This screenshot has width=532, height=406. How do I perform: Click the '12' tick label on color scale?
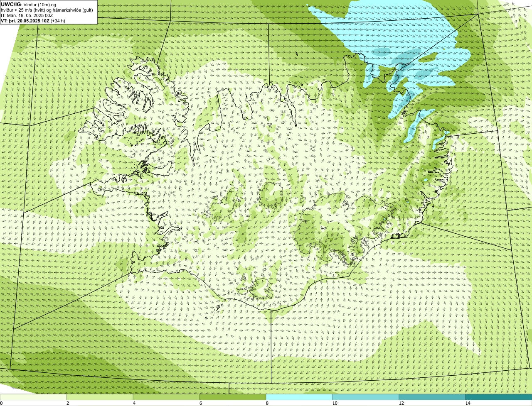401,403
